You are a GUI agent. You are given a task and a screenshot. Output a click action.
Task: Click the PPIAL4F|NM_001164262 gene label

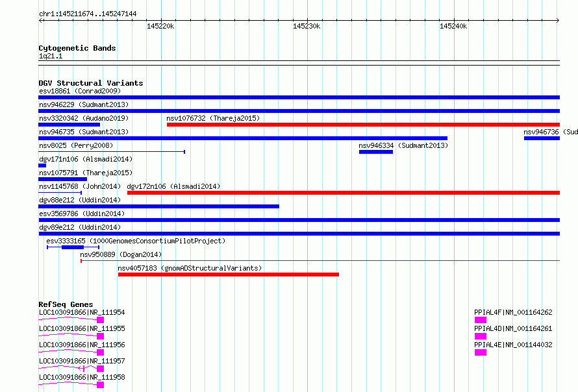coord(513,312)
